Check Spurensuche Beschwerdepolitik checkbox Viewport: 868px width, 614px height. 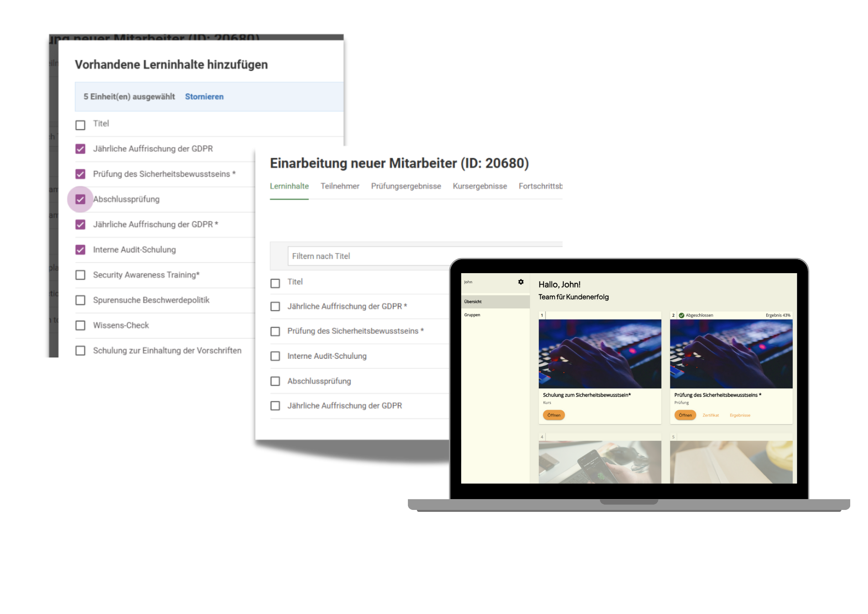pos(80,300)
